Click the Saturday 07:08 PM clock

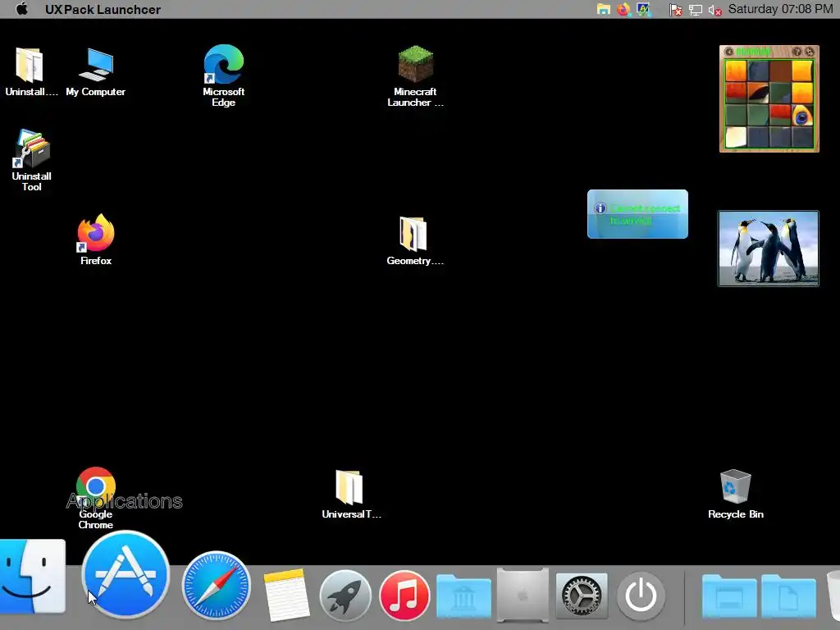pos(781,9)
